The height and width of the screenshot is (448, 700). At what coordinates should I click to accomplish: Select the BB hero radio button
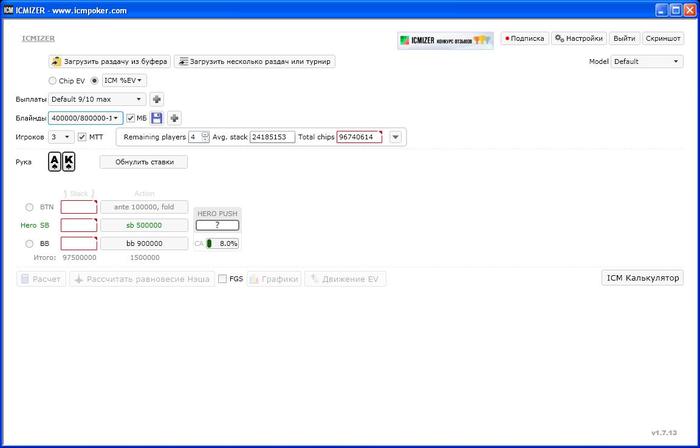tap(29, 244)
